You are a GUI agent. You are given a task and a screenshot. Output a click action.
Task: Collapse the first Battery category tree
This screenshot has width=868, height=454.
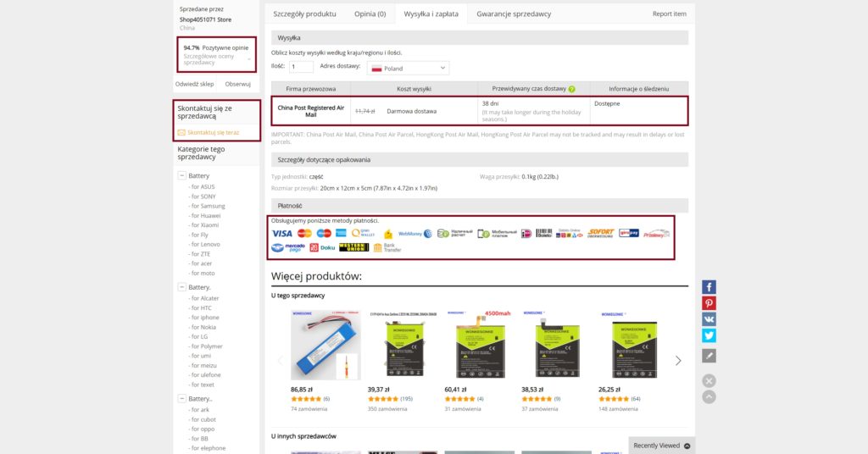pos(182,175)
